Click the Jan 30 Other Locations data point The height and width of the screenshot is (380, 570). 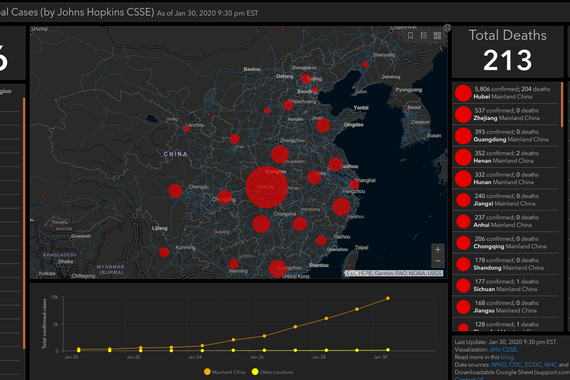coord(388,350)
